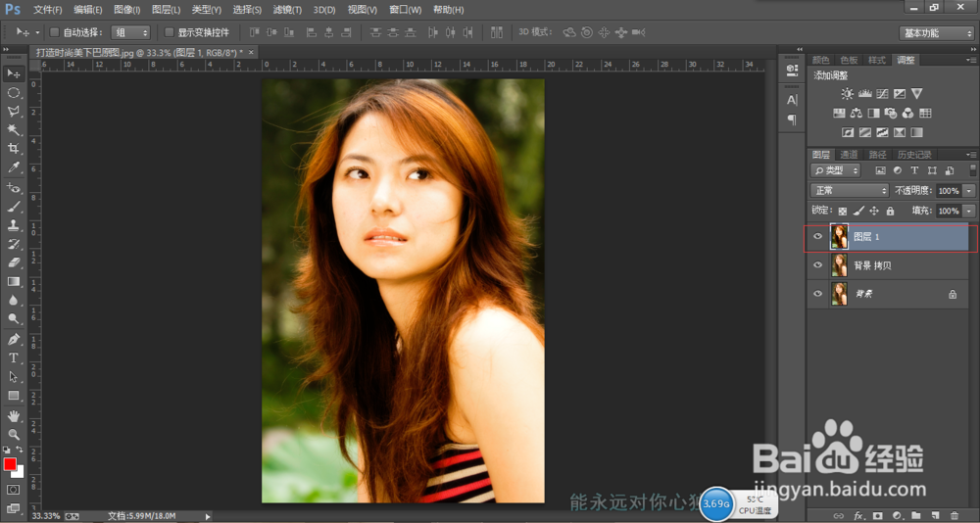
Task: Select the Crop tool
Action: tap(13, 148)
